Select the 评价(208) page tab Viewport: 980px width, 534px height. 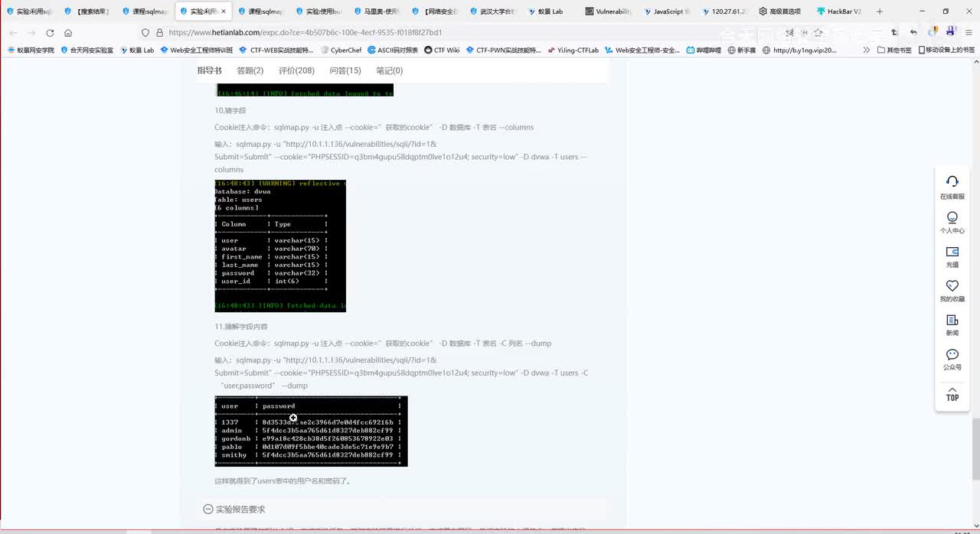click(296, 70)
